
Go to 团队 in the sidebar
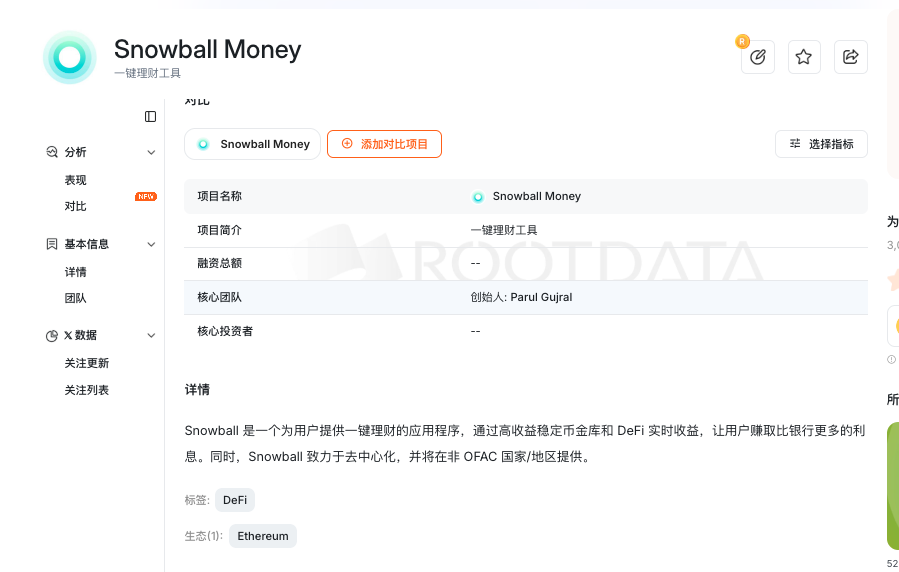(75, 298)
